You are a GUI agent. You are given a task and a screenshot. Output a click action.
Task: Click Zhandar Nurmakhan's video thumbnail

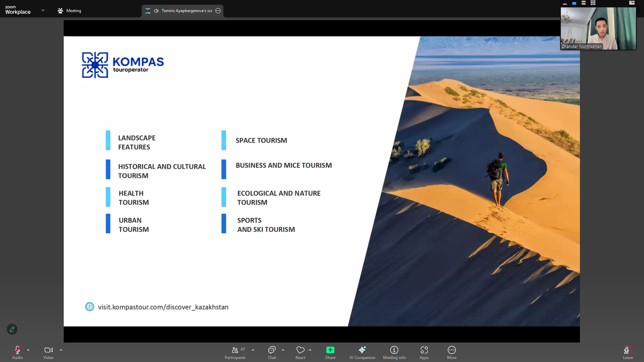tap(598, 28)
